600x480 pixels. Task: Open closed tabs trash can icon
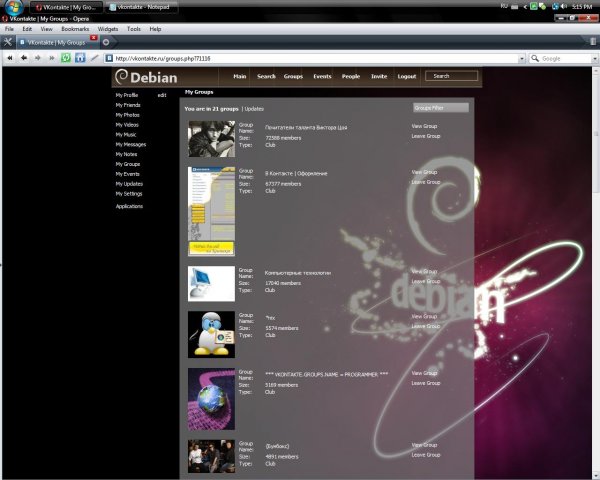(x=593, y=41)
